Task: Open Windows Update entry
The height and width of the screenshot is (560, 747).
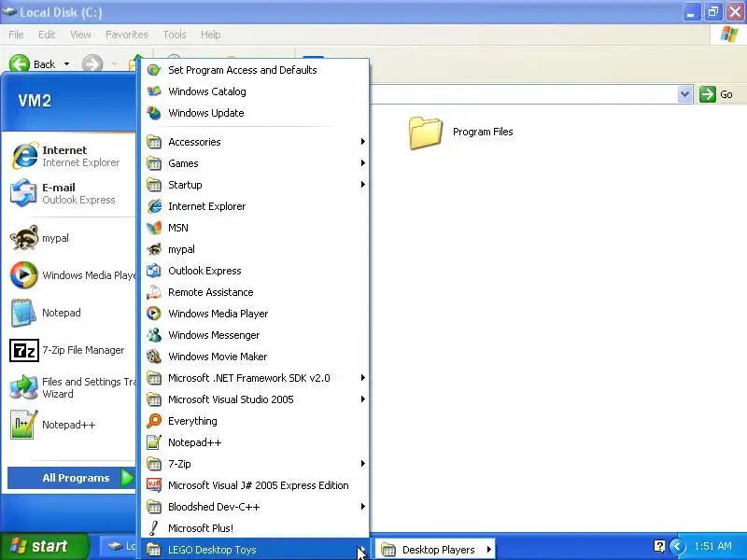Action: click(255, 113)
